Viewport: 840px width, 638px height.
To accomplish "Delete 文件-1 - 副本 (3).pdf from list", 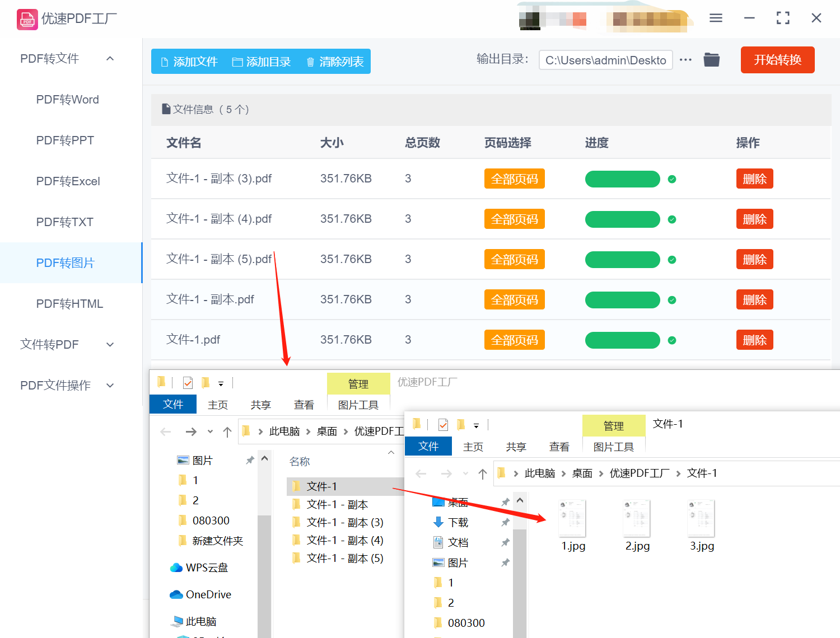I will 754,179.
